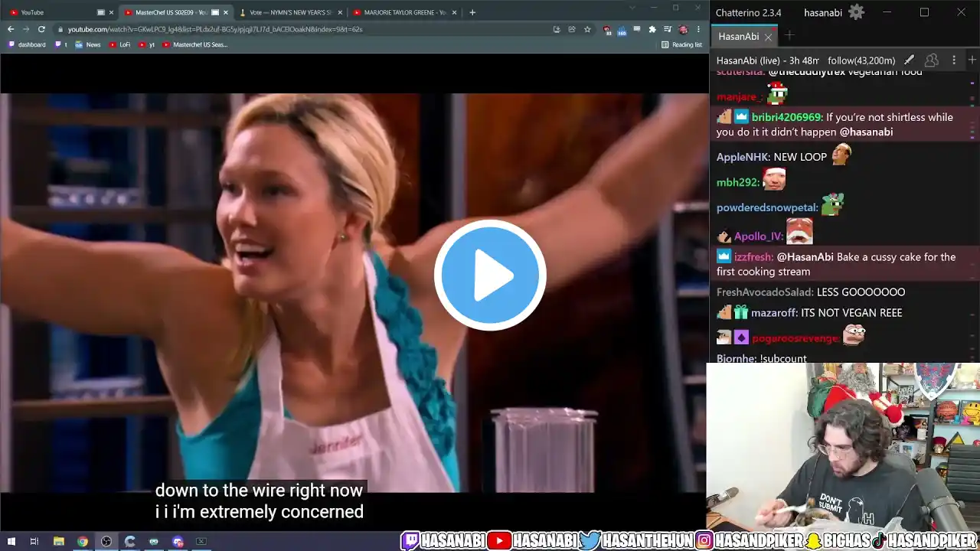The width and height of the screenshot is (980, 551).
Task: Open Chatterino settings gear
Action: pyautogui.click(x=856, y=12)
